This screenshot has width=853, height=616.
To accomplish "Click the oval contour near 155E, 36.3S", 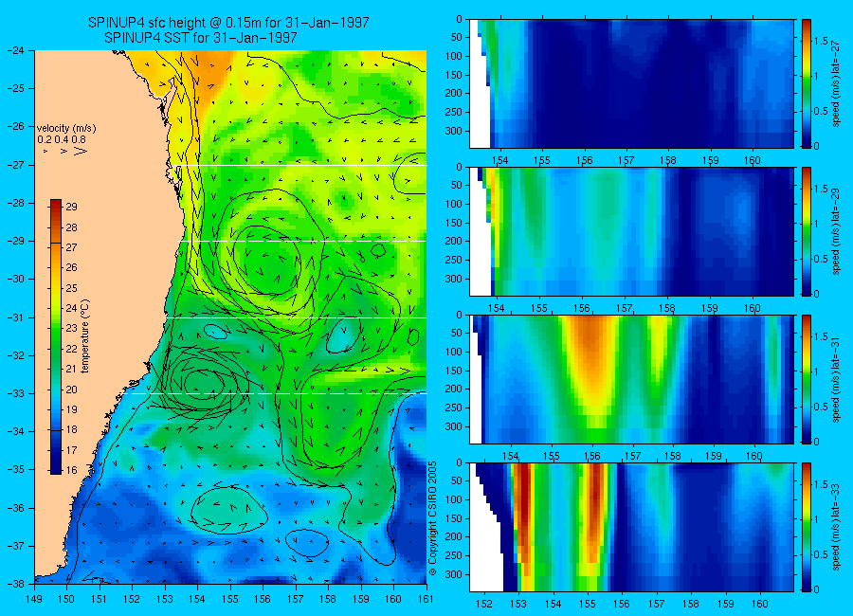I will [x=229, y=511].
